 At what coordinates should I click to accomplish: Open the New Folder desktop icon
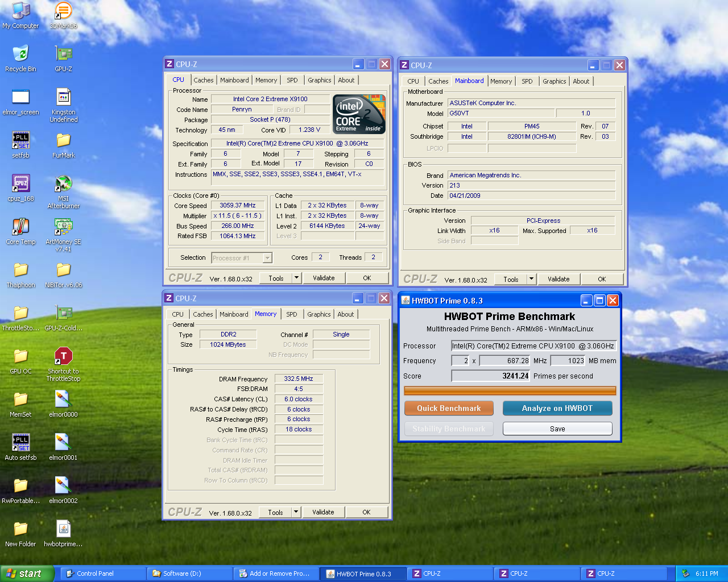(20, 534)
